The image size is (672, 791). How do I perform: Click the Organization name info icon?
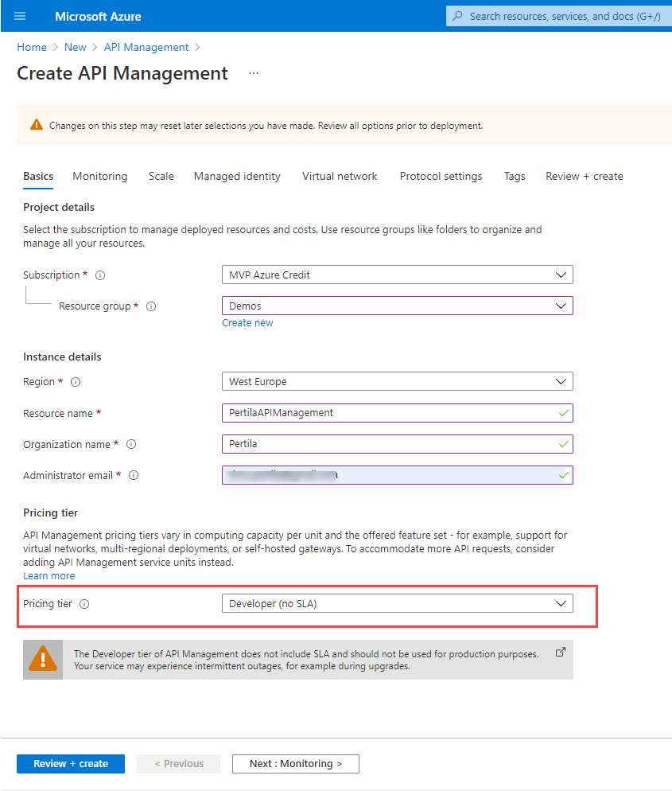coord(131,445)
